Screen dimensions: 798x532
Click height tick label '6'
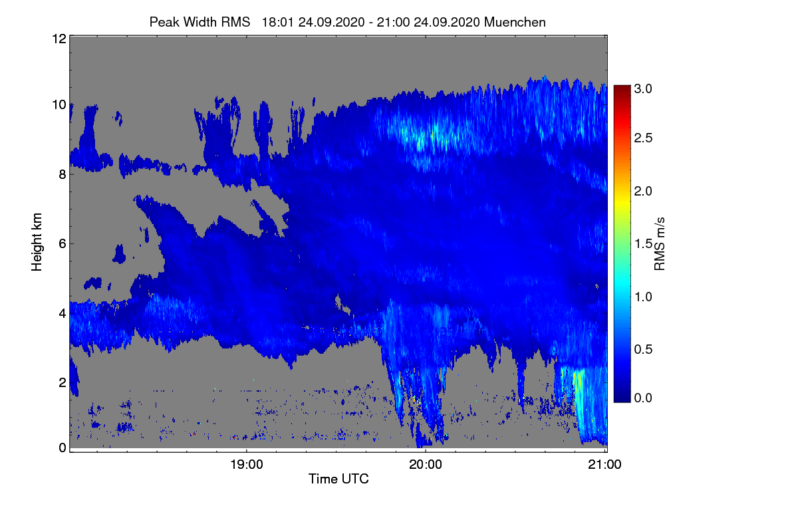pyautogui.click(x=62, y=243)
